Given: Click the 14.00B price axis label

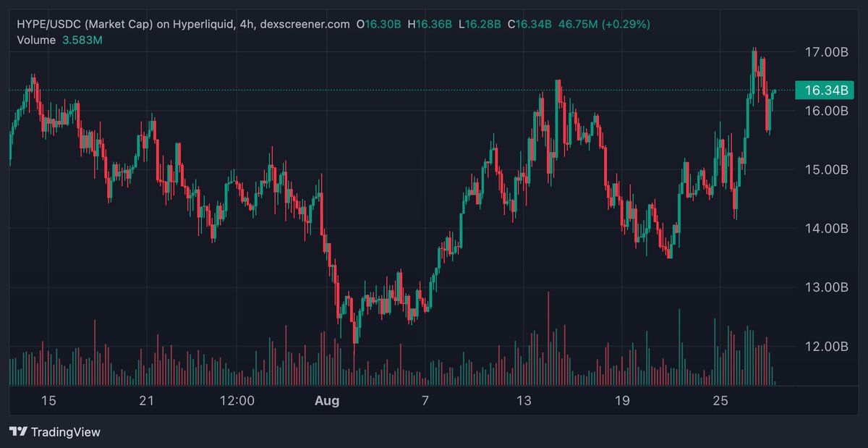Looking at the screenshot, I should 825,228.
